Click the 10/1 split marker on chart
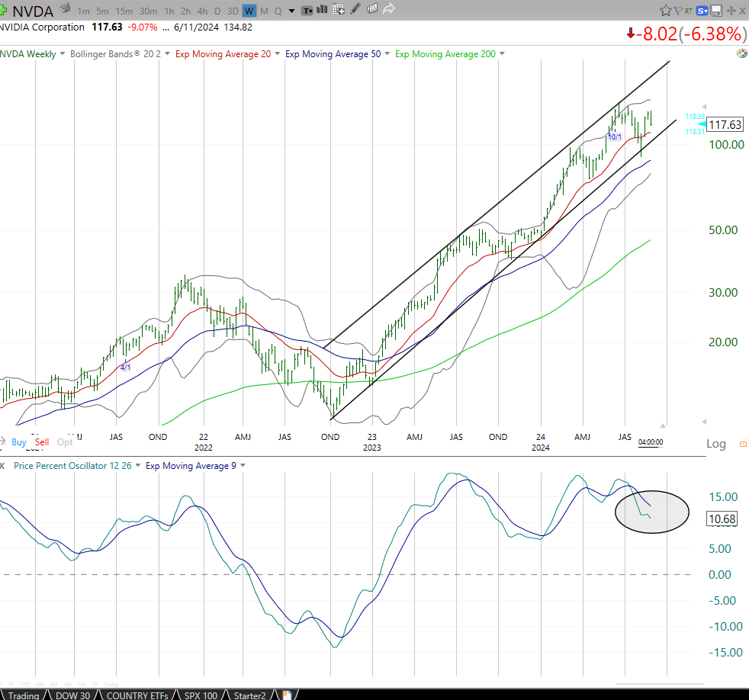Image resolution: width=749 pixels, height=700 pixels. tap(615, 137)
